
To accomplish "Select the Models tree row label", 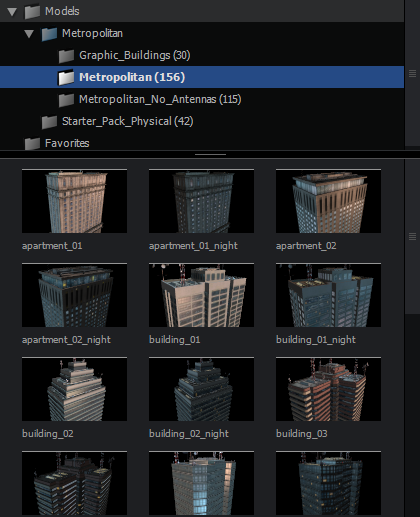I will point(62,11).
